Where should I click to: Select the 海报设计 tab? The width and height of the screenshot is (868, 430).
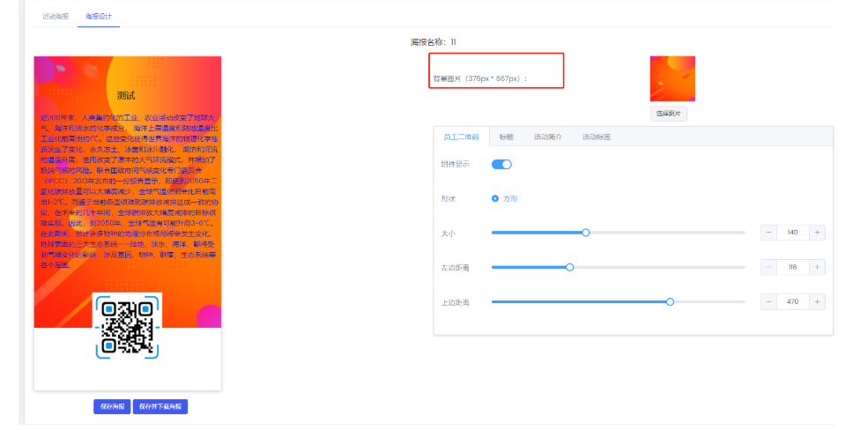tap(99, 16)
